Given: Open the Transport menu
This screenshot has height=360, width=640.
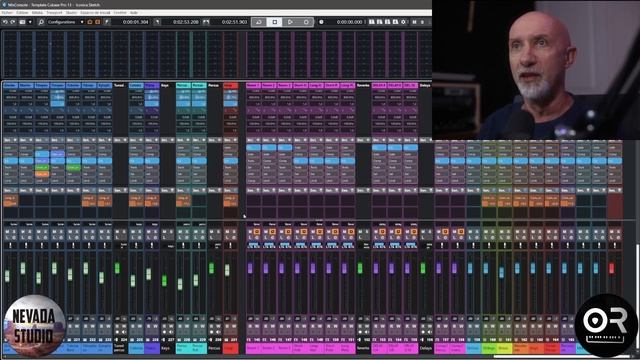Looking at the screenshot, I should click(54, 13).
